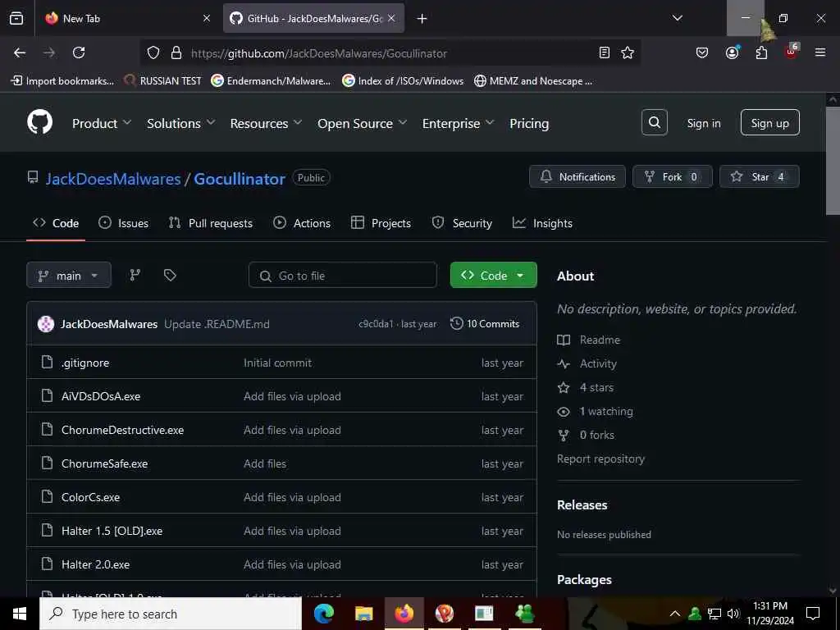This screenshot has height=630, width=840.
Task: Click the uBlock Origin extension icon
Action: [x=792, y=52]
